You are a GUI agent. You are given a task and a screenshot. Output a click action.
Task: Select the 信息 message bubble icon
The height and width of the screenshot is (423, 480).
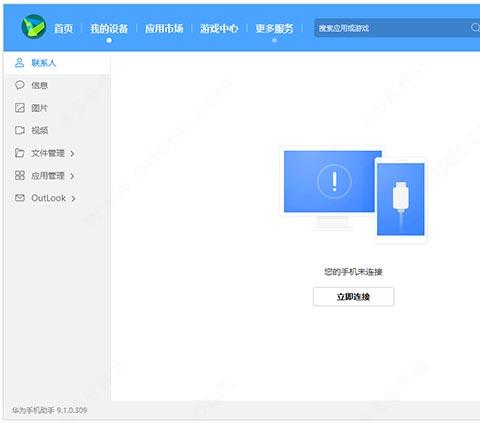click(20, 85)
